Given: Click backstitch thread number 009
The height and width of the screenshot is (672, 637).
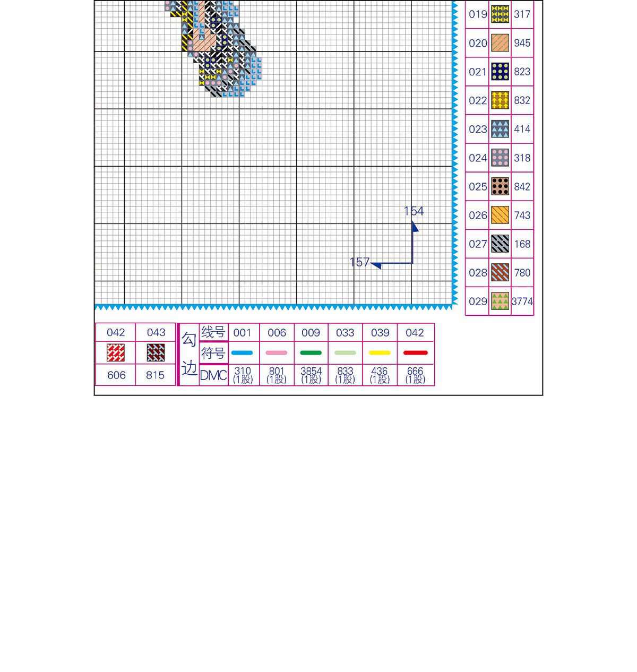Looking at the screenshot, I should tap(311, 333).
